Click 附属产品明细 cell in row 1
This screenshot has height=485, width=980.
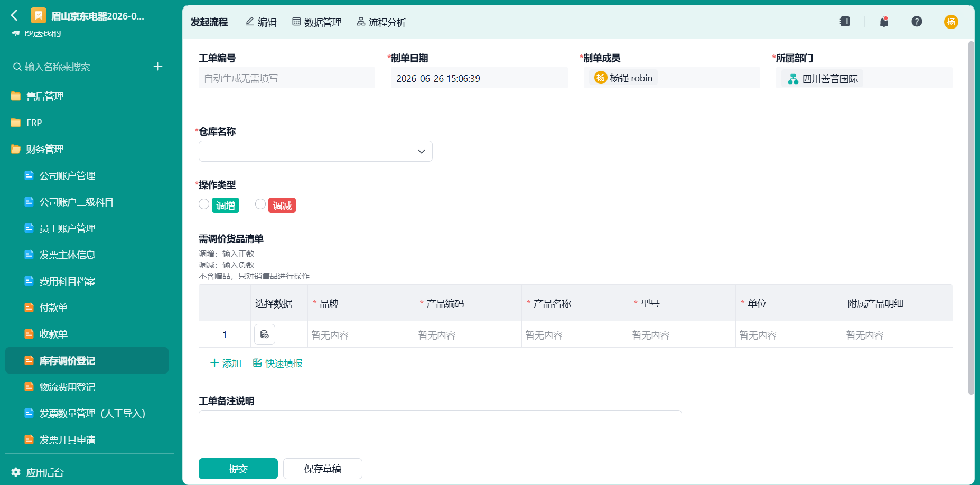pos(898,335)
